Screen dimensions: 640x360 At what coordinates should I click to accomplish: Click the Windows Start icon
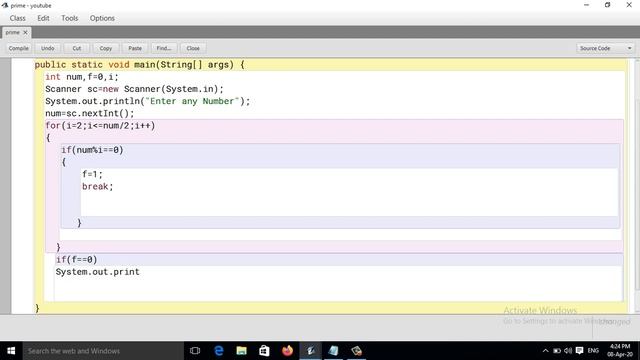coord(11,351)
